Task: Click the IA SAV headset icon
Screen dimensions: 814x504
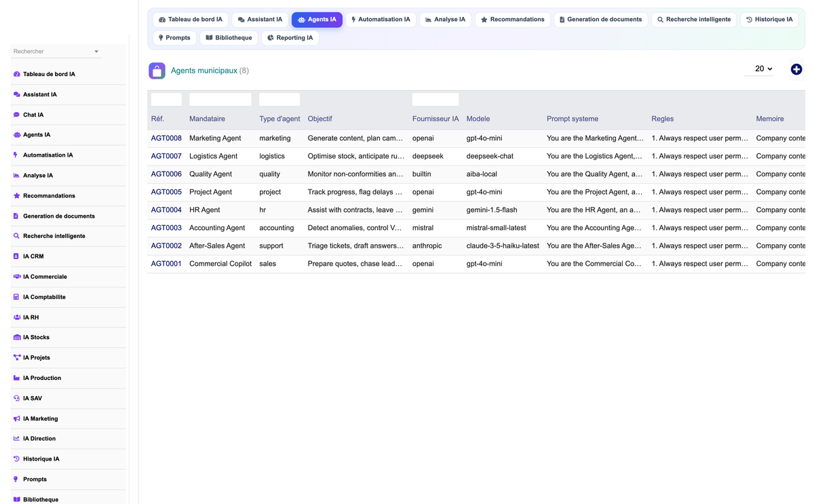Action: click(17, 398)
